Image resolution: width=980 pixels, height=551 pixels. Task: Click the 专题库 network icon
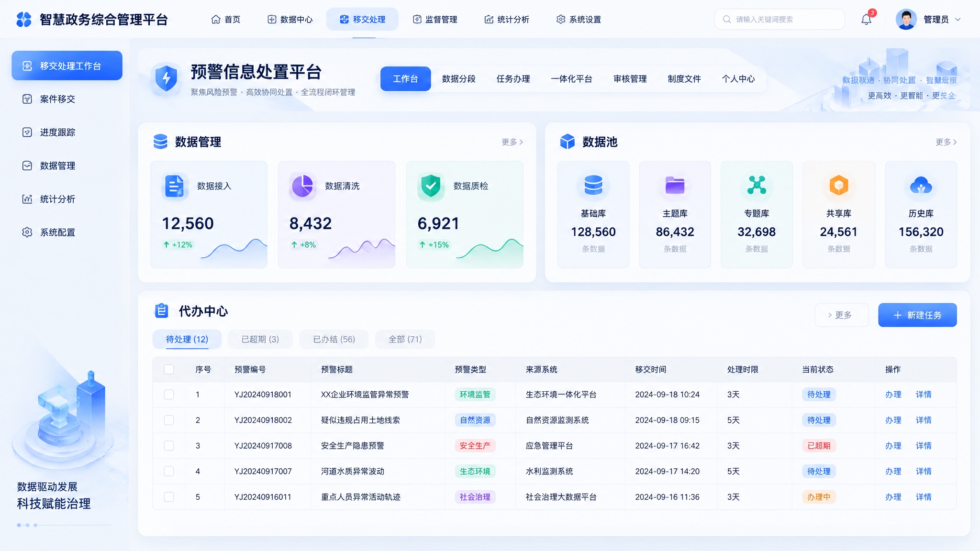[757, 185]
